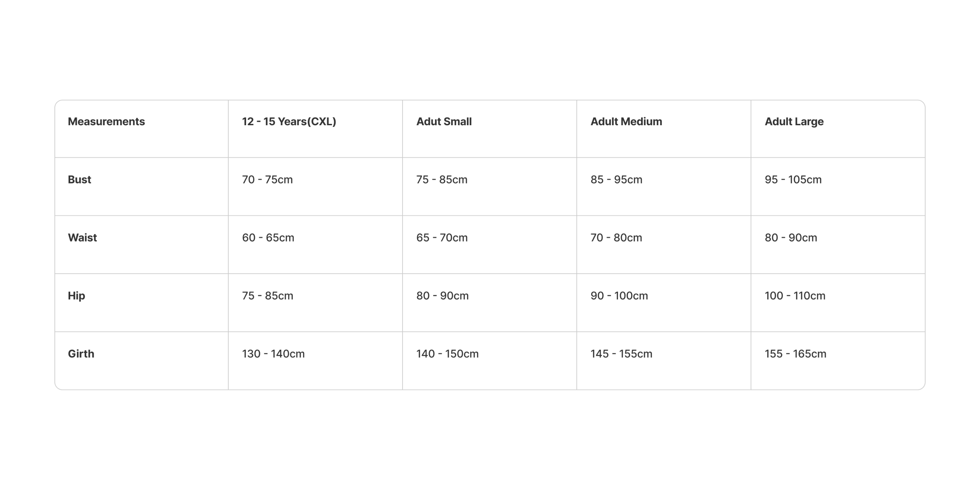
Task: Select the 75 - 85cm bust cell
Action: [x=441, y=180]
